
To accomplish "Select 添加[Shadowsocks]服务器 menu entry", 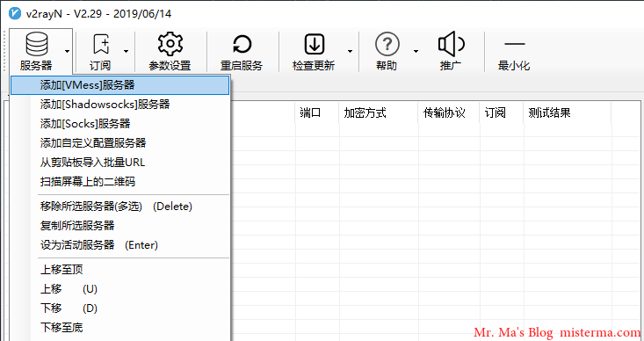I will [x=120, y=105].
